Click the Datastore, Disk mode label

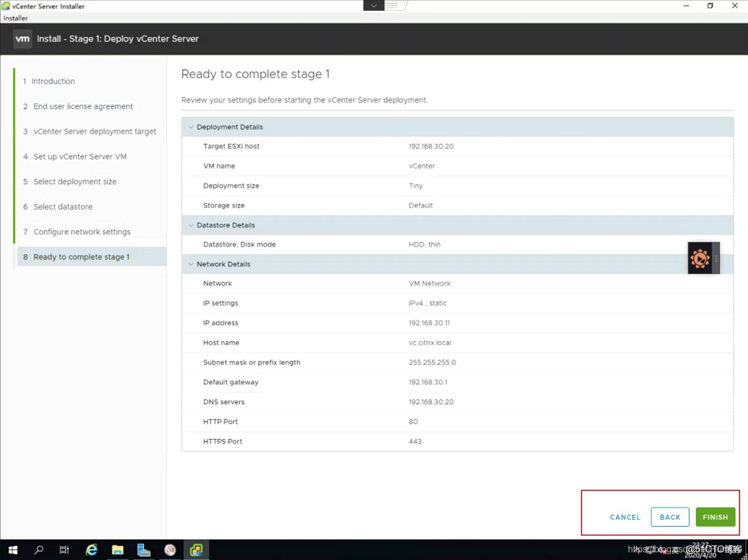[x=240, y=245]
